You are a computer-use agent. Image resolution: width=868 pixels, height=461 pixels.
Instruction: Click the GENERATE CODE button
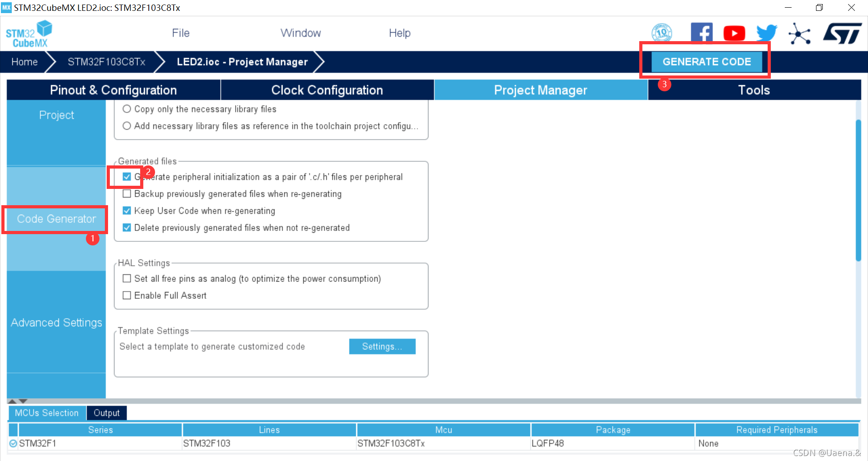click(707, 62)
